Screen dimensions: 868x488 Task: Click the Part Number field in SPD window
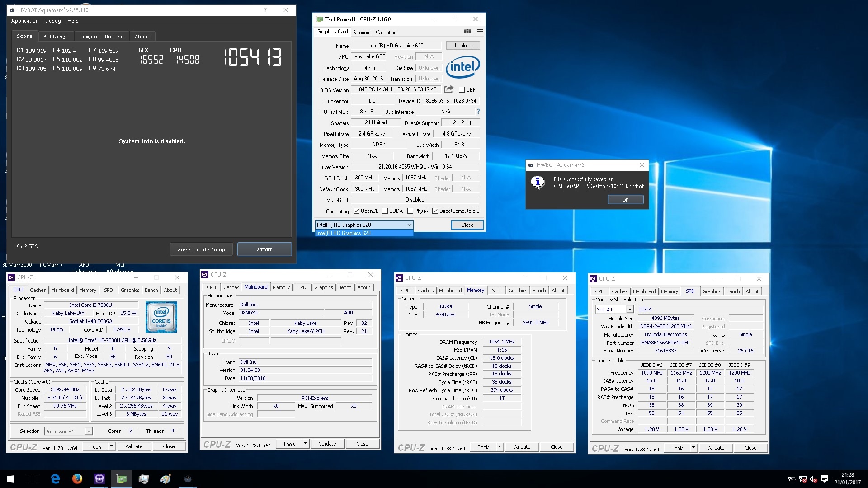(665, 343)
